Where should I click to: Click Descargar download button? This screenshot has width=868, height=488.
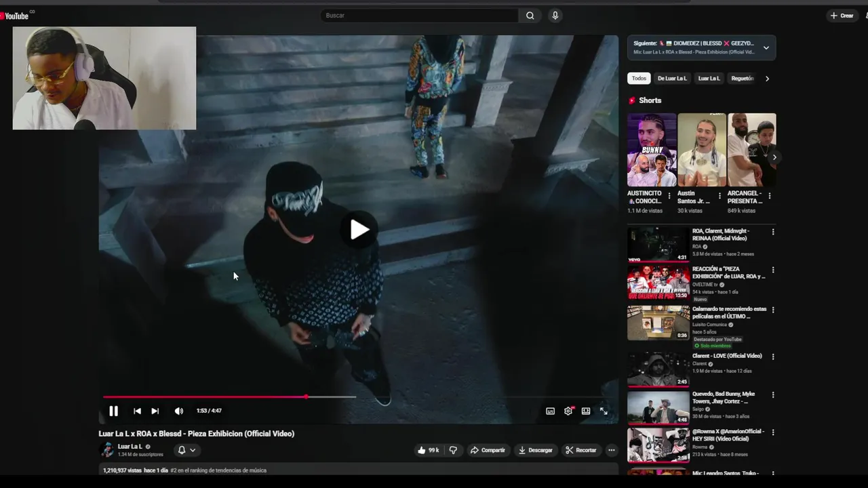536,450
